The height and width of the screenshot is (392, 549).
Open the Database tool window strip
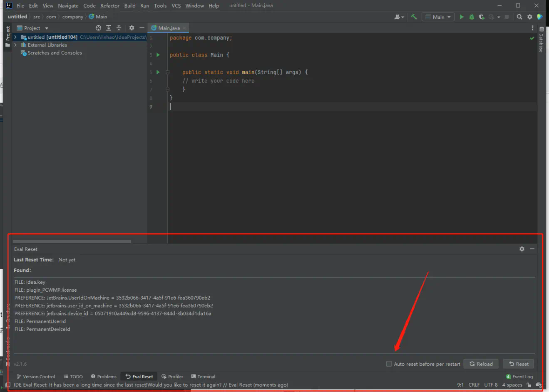[542, 40]
